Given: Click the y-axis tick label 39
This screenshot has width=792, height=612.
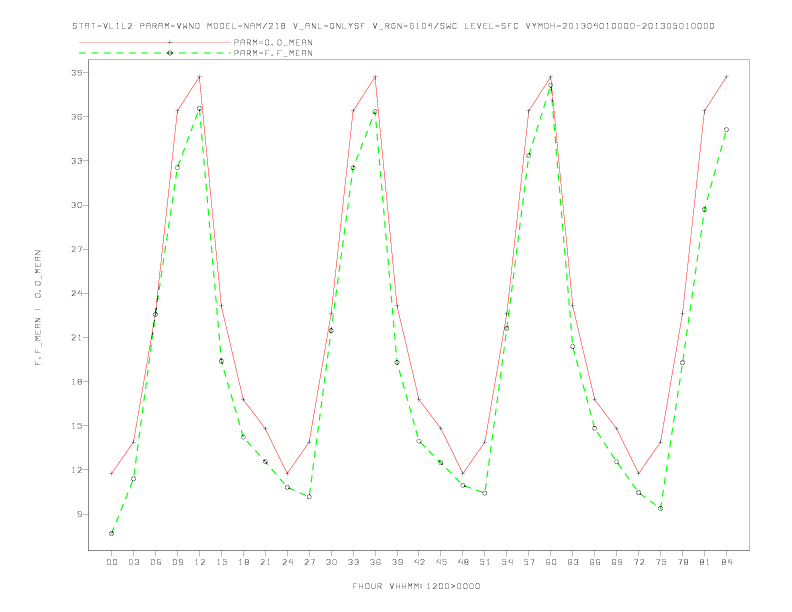Looking at the screenshot, I should [76, 73].
